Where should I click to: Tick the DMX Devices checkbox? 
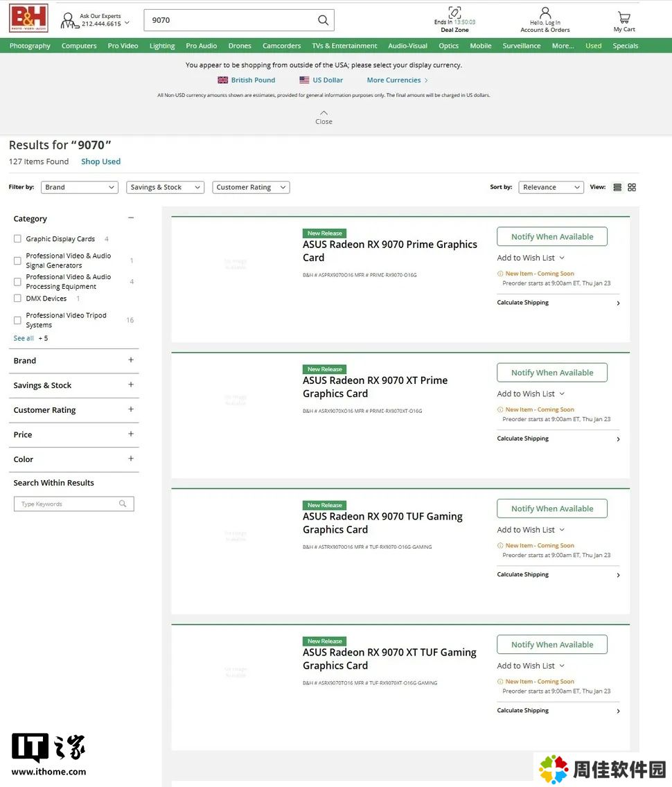(18, 299)
